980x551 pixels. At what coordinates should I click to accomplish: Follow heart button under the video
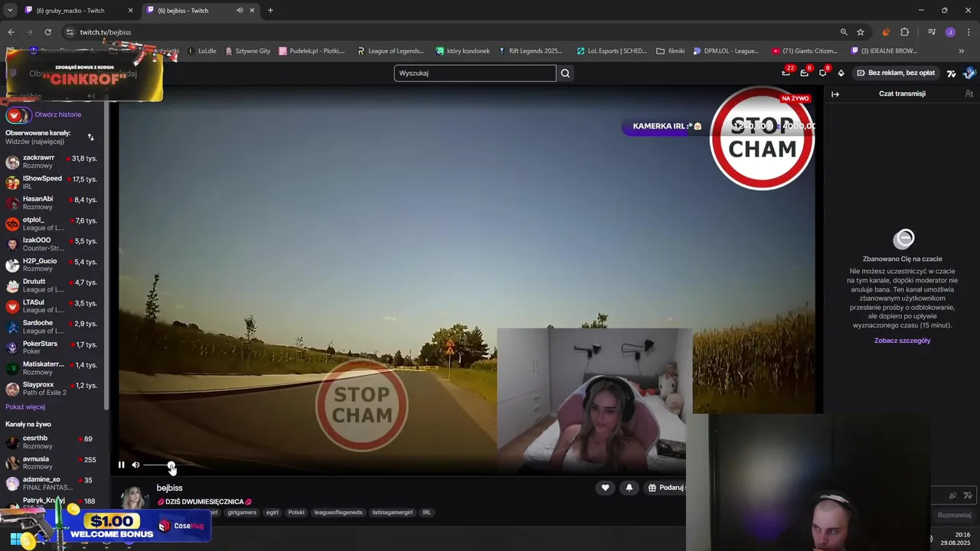(x=605, y=487)
